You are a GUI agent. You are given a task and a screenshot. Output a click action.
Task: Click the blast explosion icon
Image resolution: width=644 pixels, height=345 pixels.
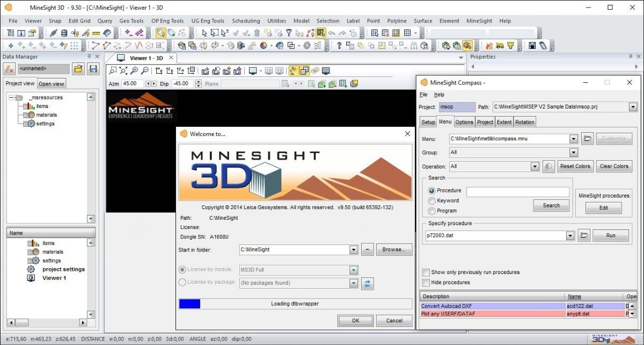pyautogui.click(x=489, y=46)
